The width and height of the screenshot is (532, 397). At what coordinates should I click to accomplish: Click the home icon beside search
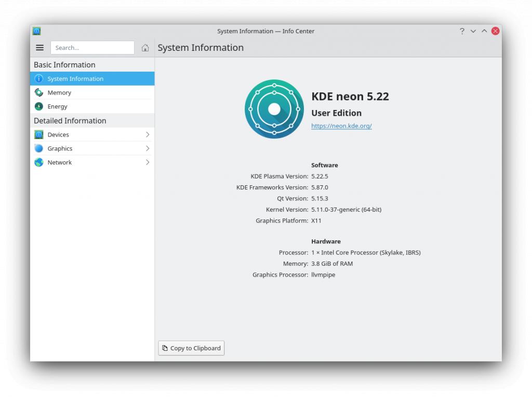(145, 48)
